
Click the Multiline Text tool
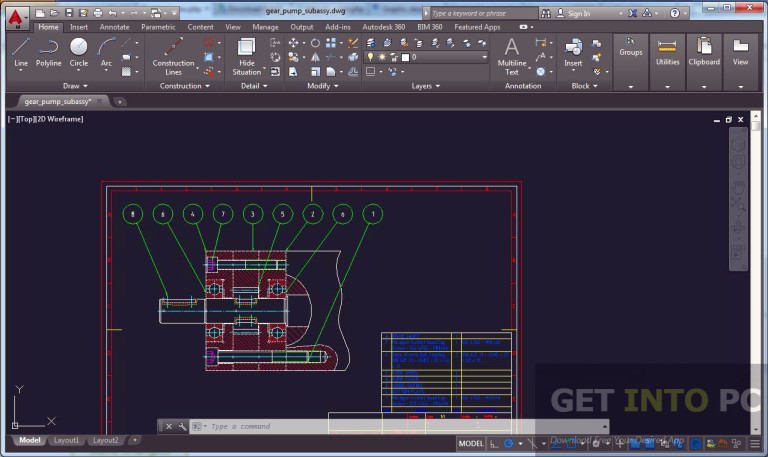tap(512, 56)
